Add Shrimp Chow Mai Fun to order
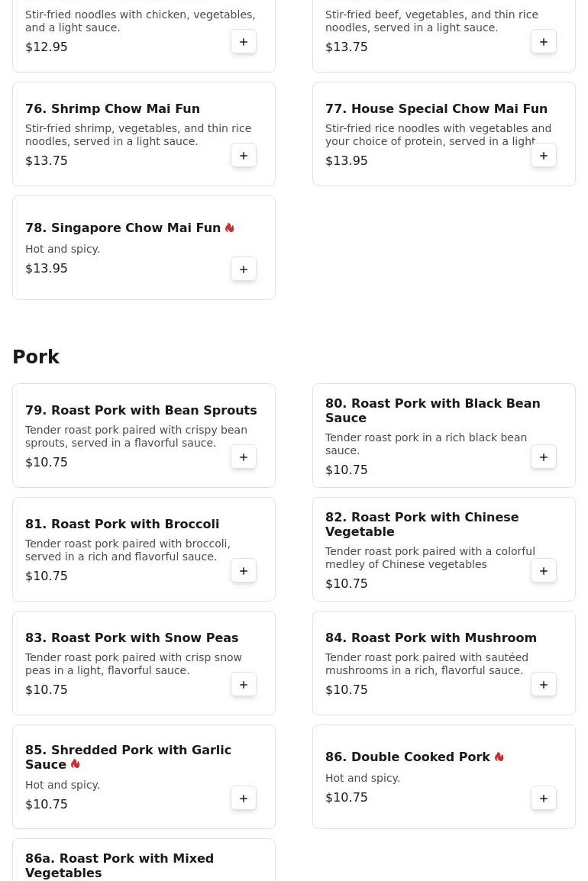The height and width of the screenshot is (881, 588). click(244, 156)
